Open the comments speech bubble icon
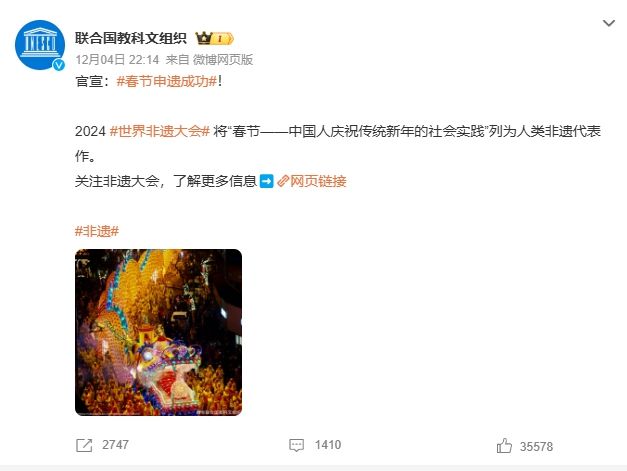 click(x=296, y=445)
